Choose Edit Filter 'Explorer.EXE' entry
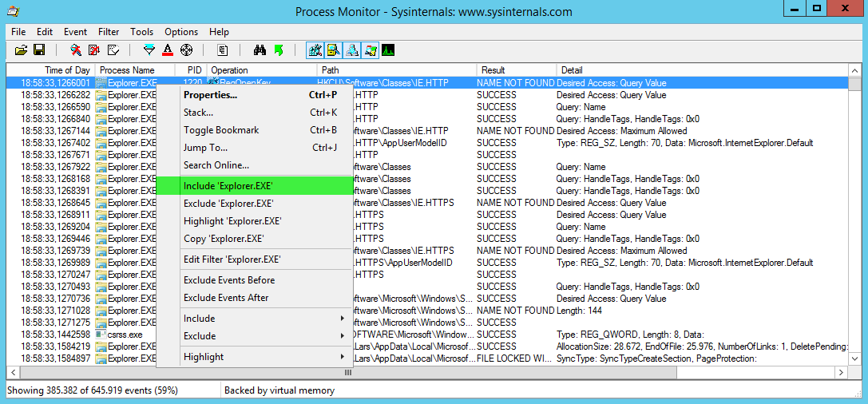 point(255,259)
